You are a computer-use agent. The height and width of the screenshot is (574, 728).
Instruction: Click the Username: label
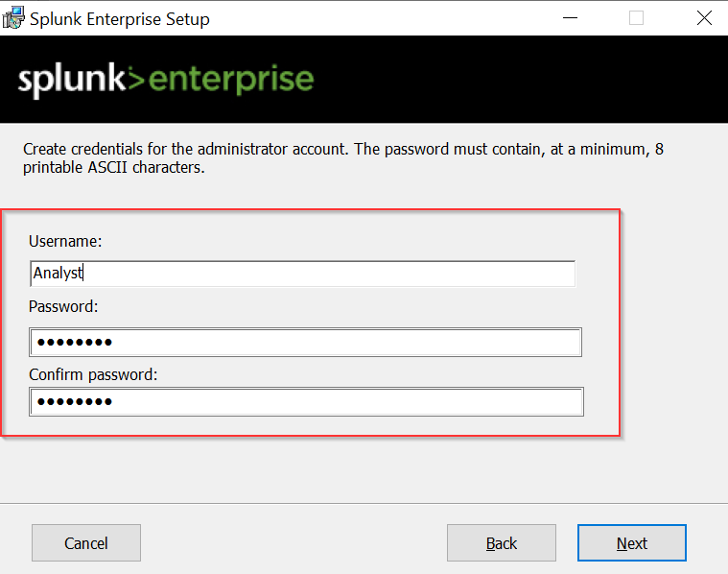(65, 241)
